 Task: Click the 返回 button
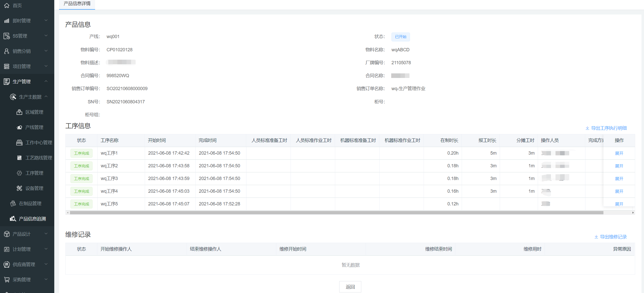click(350, 287)
